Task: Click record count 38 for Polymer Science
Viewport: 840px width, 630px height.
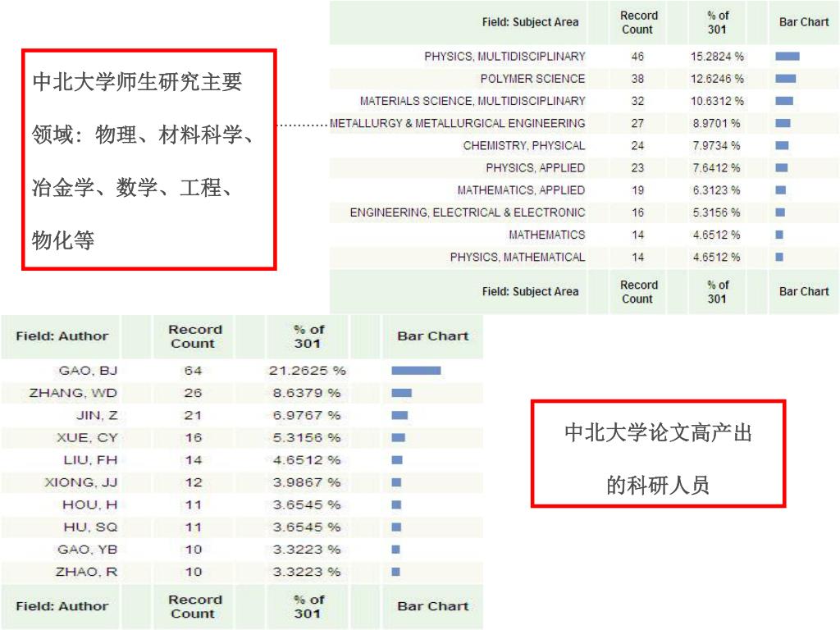Action: coord(637,79)
